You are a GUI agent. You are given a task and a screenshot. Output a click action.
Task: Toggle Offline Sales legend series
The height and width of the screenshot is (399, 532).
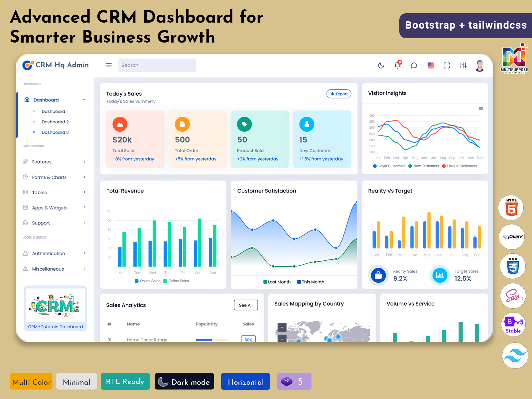(176, 281)
